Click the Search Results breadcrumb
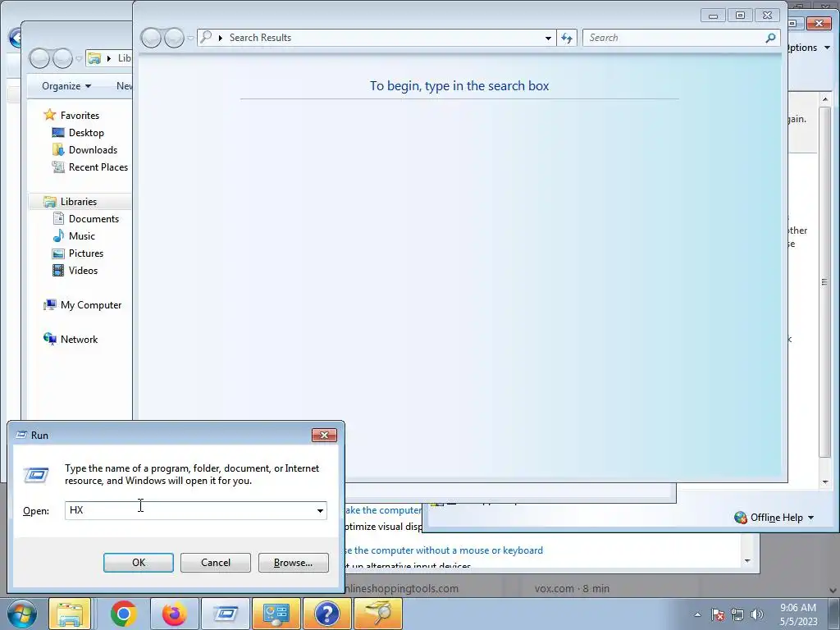Viewport: 840px width, 630px height. pyautogui.click(x=260, y=38)
